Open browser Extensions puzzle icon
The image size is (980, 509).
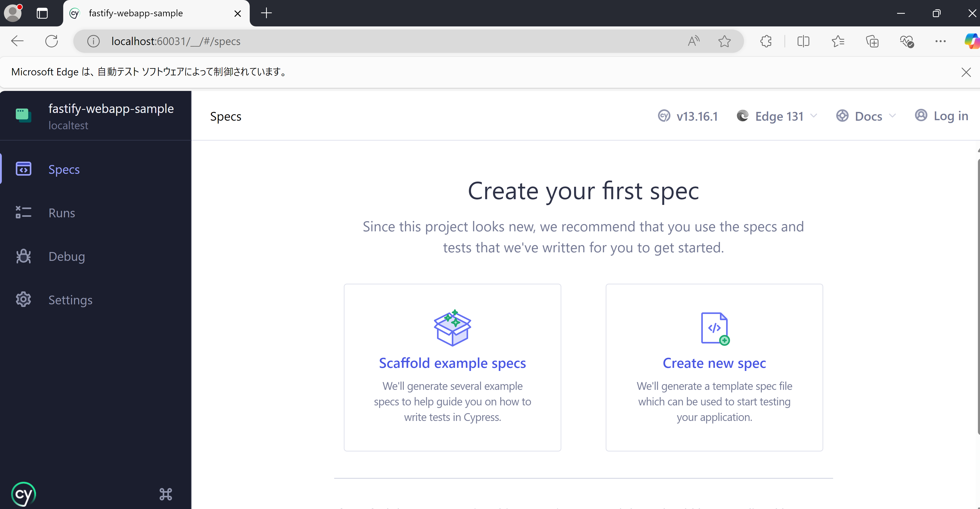pyautogui.click(x=766, y=41)
